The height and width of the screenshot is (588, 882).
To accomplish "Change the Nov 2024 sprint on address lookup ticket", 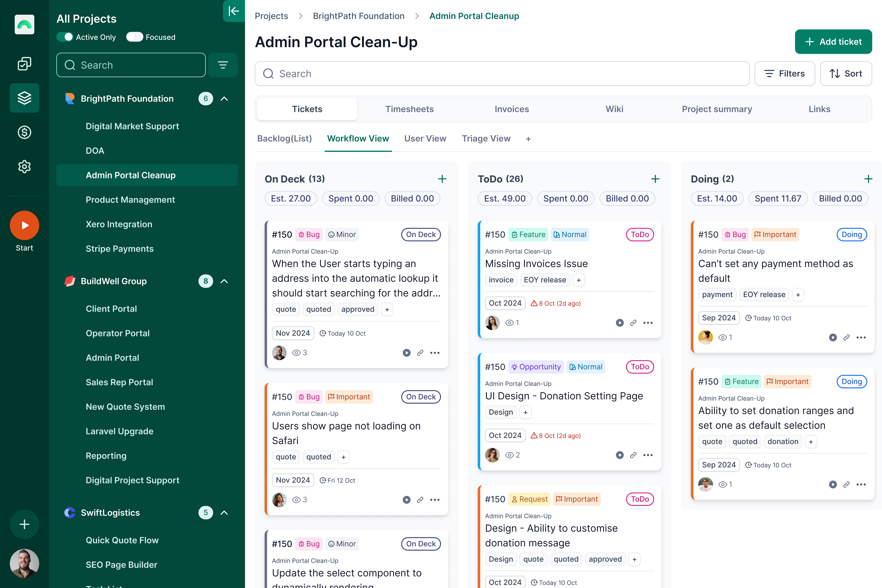I will (x=293, y=333).
